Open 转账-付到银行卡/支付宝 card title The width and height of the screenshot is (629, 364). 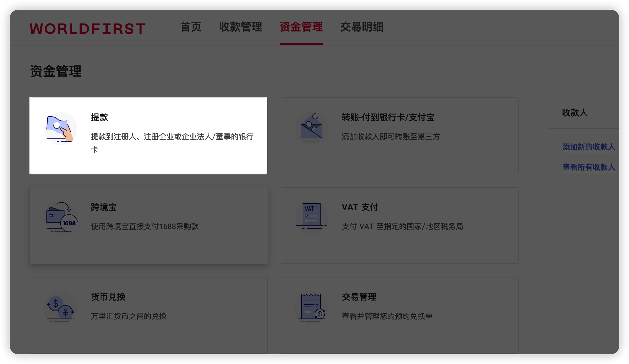(x=388, y=117)
